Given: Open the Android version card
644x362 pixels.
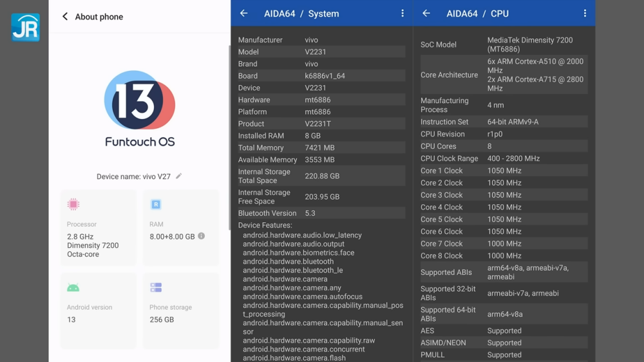Looking at the screenshot, I should [98, 310].
